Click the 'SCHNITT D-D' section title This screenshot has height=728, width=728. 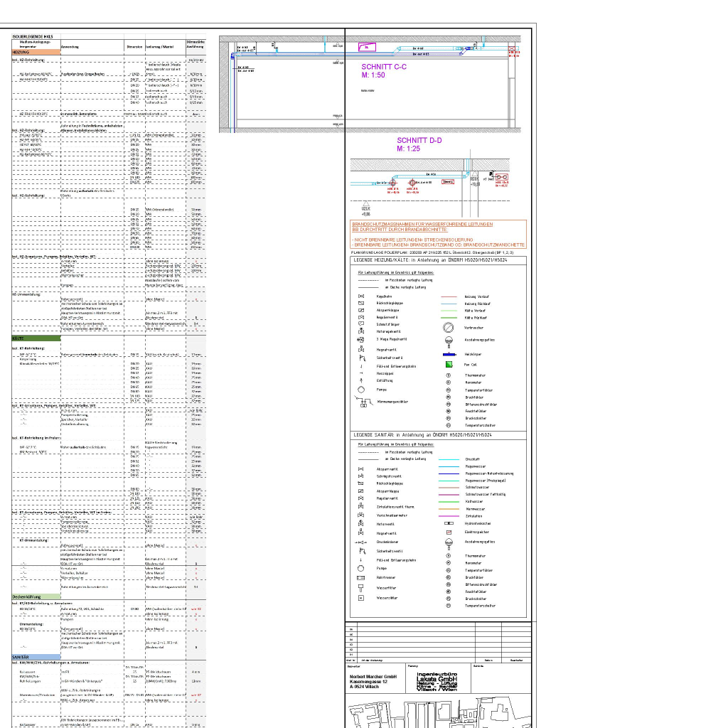tap(419, 140)
